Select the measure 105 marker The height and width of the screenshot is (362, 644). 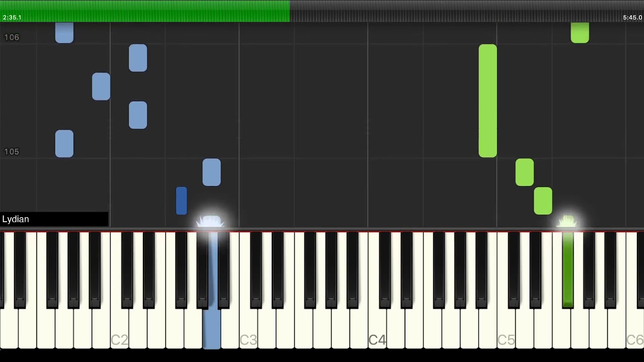pyautogui.click(x=12, y=152)
